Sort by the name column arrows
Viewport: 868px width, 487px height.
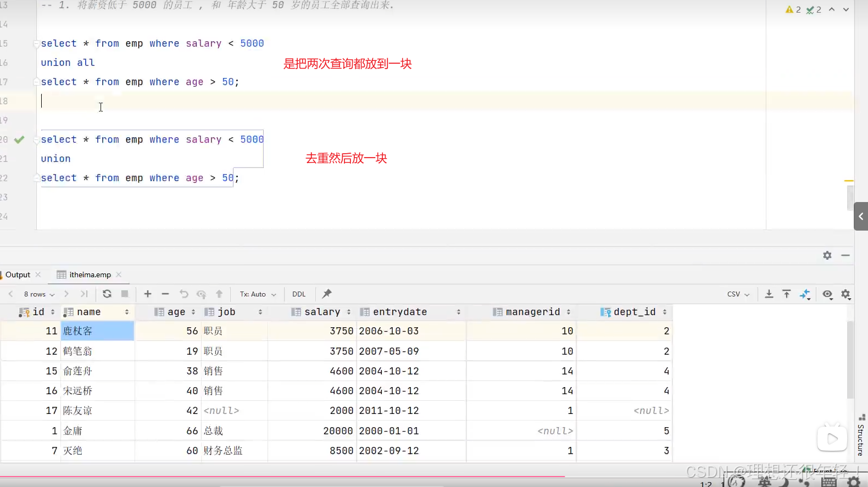pos(127,312)
